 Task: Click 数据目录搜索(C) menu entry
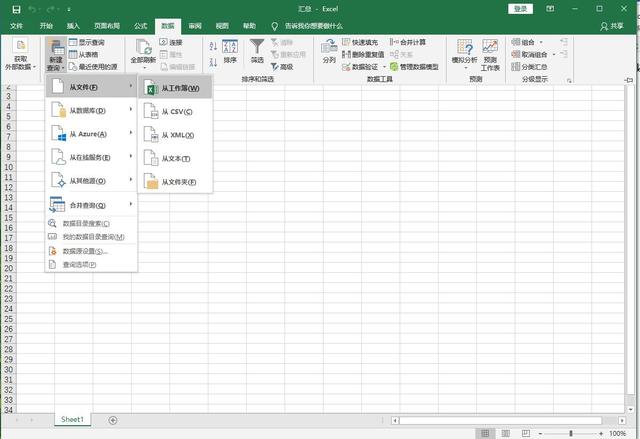91,224
